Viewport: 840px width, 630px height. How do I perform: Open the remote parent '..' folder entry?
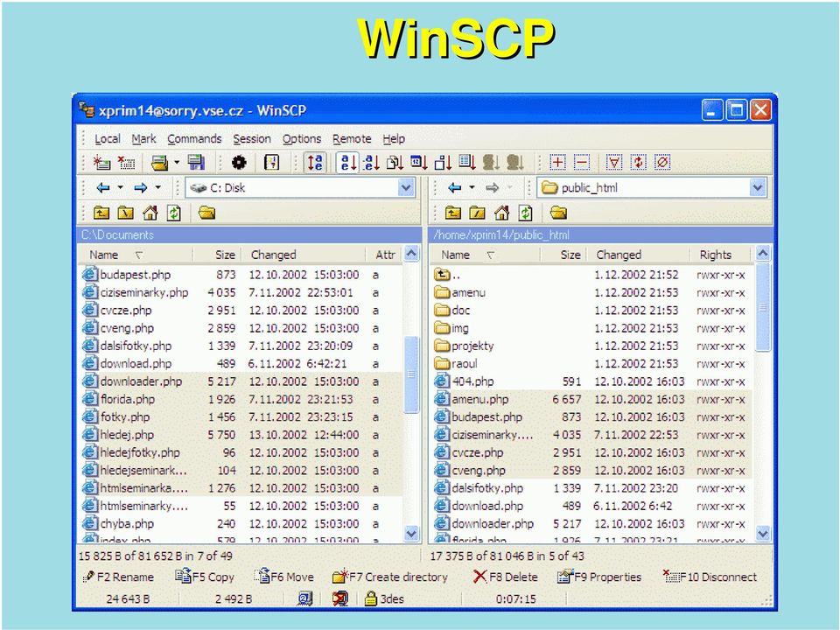click(591, 275)
